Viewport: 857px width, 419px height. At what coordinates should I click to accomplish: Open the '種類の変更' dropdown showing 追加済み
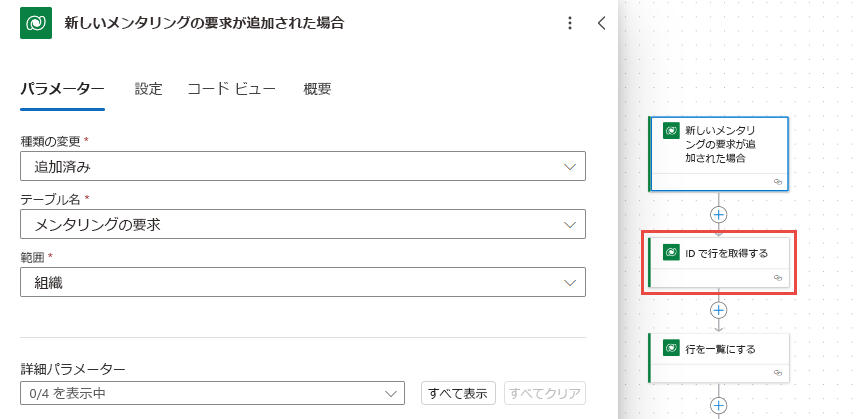(303, 166)
